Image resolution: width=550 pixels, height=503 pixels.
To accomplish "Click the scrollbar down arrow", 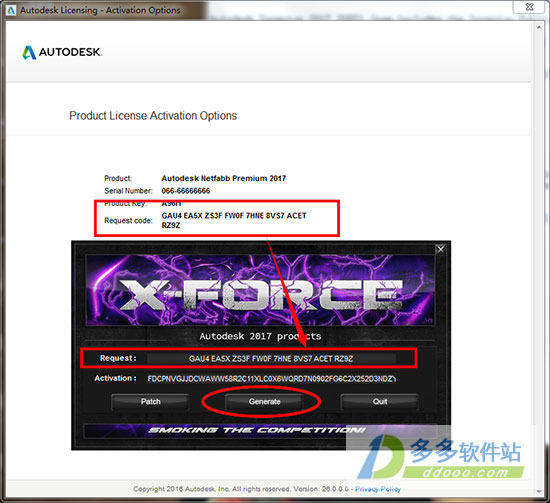I will 539,491.
